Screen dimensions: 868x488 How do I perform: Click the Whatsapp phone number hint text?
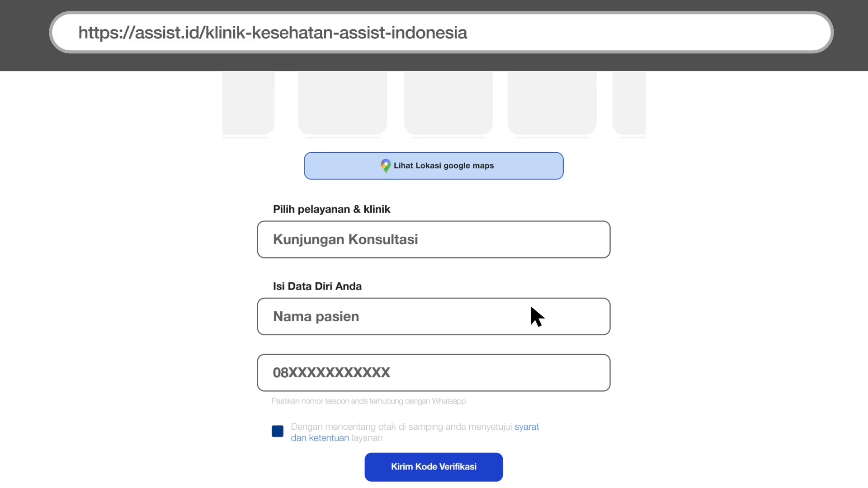pos(368,401)
